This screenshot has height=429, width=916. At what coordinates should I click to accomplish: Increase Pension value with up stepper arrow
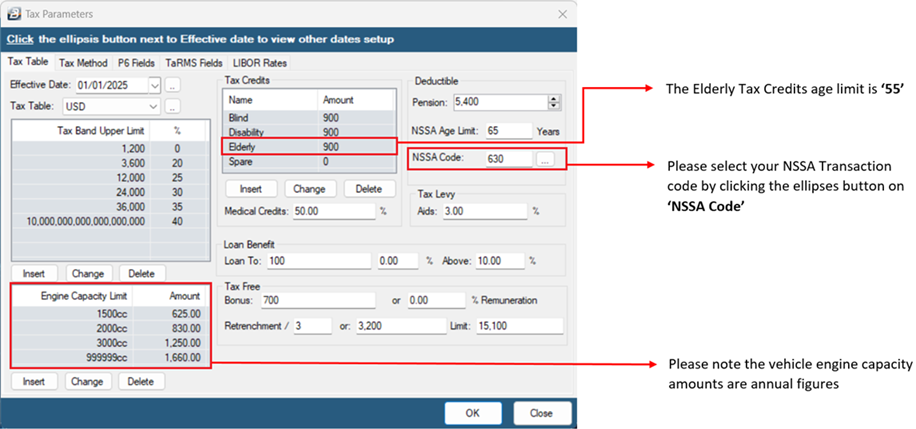(554, 99)
